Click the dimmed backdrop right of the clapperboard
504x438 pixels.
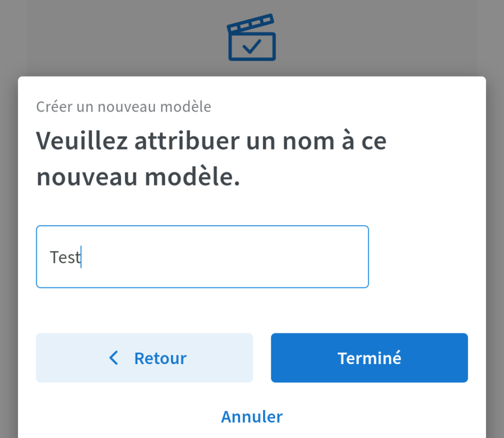click(x=383, y=38)
